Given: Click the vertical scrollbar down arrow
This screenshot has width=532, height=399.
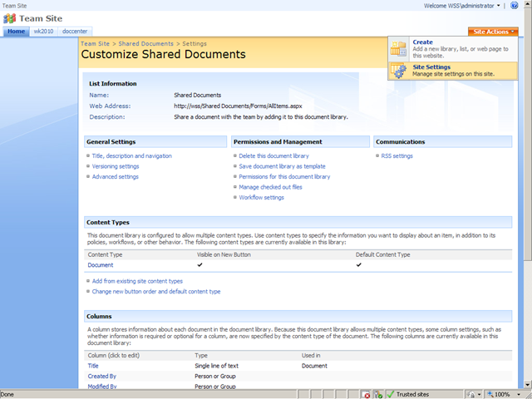Looking at the screenshot, I should point(527,384).
